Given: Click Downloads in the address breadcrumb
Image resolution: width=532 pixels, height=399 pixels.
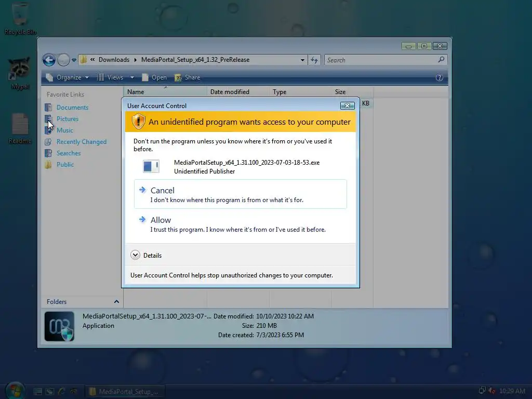Looking at the screenshot, I should 114,60.
